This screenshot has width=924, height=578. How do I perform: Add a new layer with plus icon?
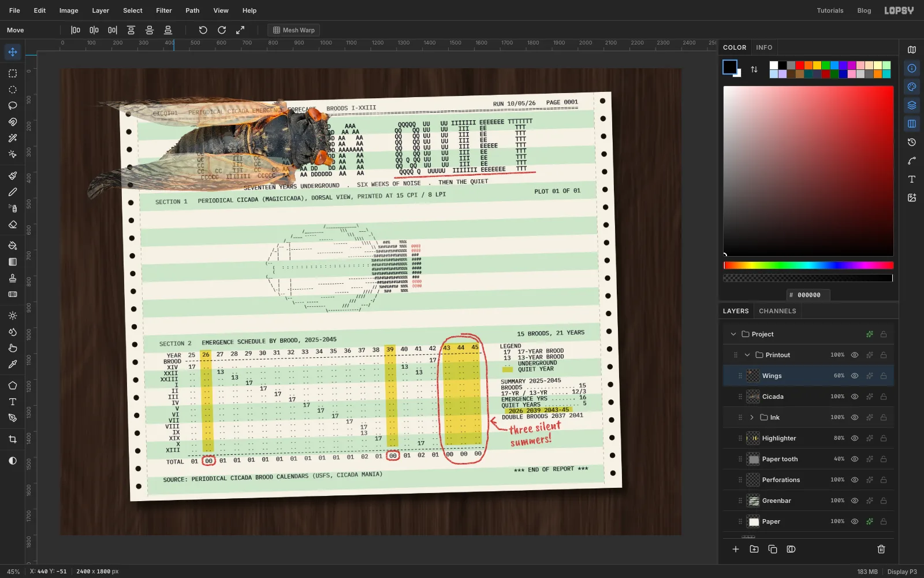pos(736,549)
